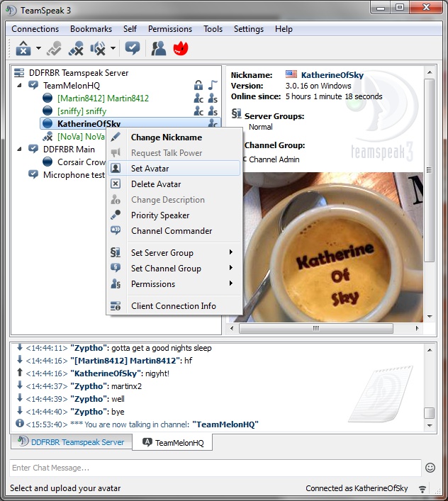Open the Help menu
The image size is (448, 501).
coord(284,29)
